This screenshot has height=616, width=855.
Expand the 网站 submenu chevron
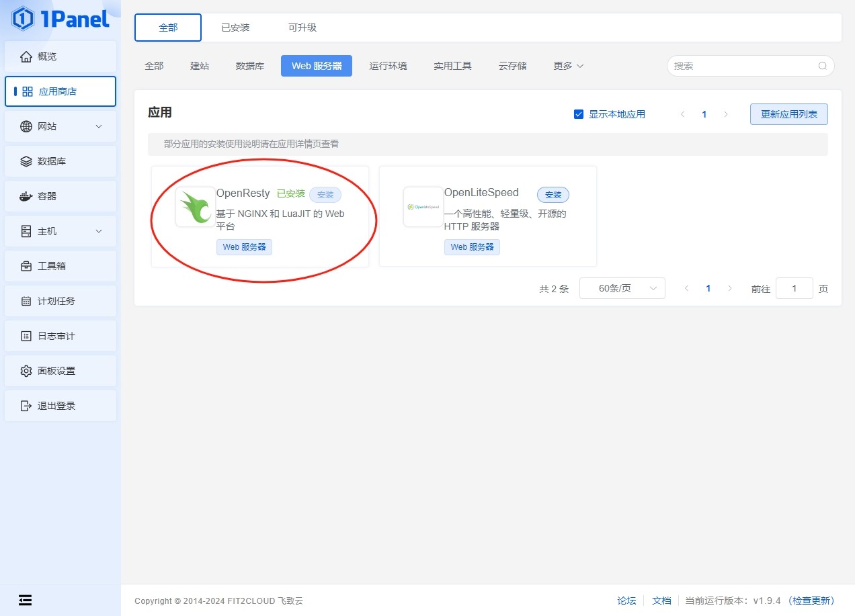[x=99, y=126]
